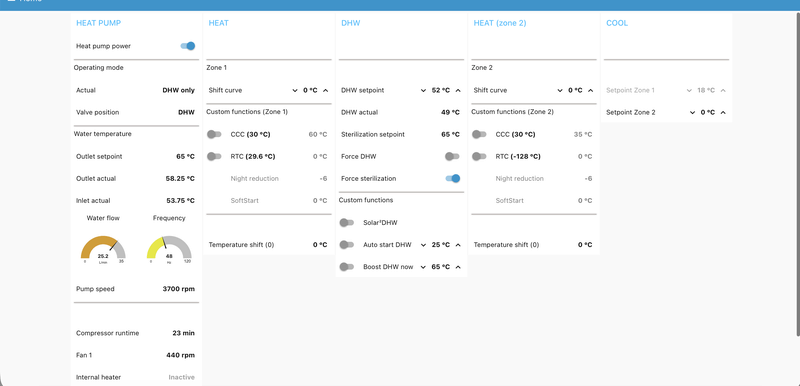Increase the COOL Setpoint Zone 2 value

[723, 112]
